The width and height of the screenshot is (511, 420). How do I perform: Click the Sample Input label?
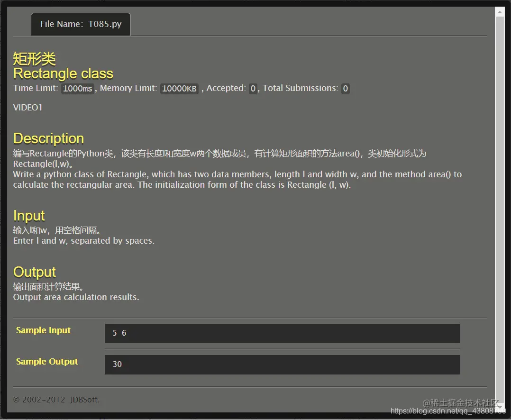click(x=43, y=330)
